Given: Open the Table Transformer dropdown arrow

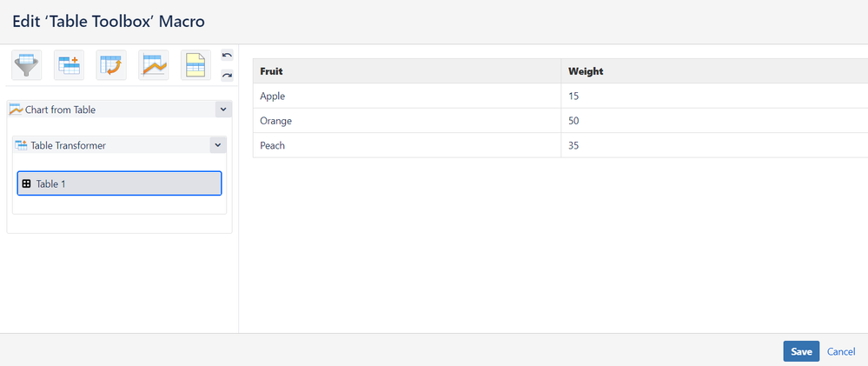Looking at the screenshot, I should [218, 145].
